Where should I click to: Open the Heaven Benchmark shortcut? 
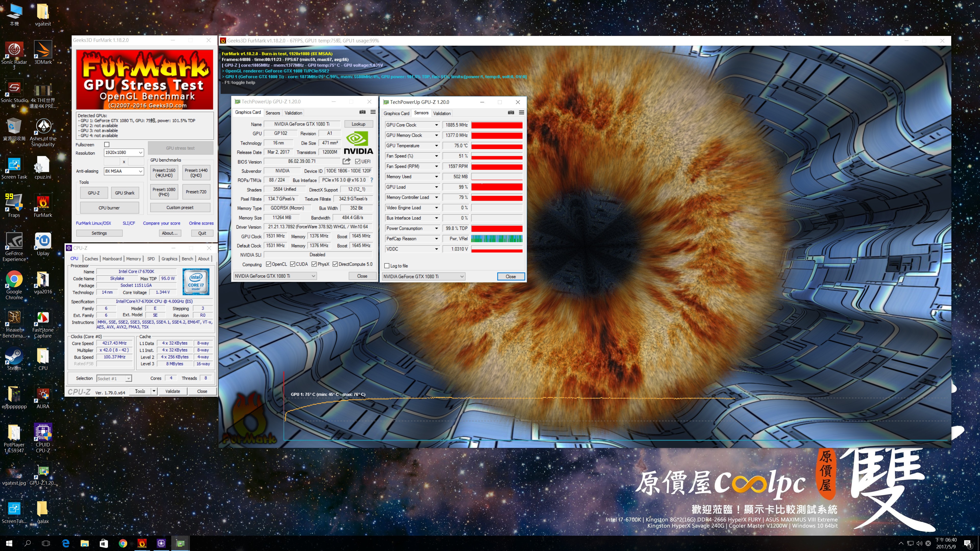14,324
